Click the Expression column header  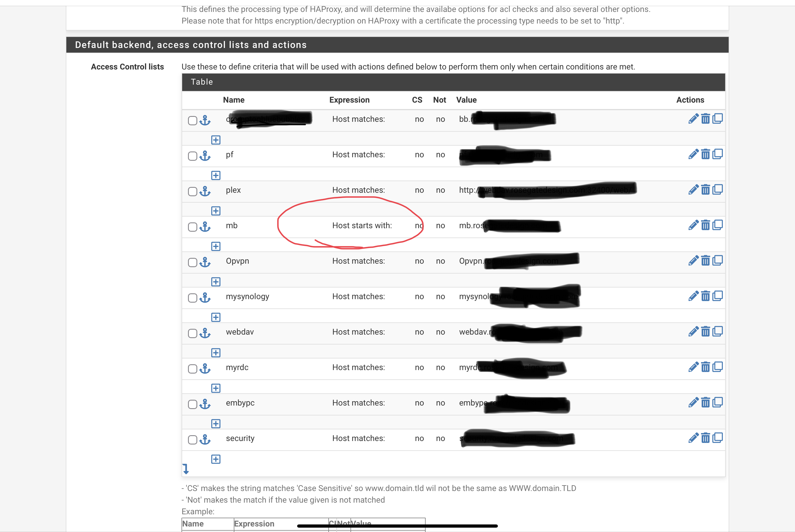(349, 100)
